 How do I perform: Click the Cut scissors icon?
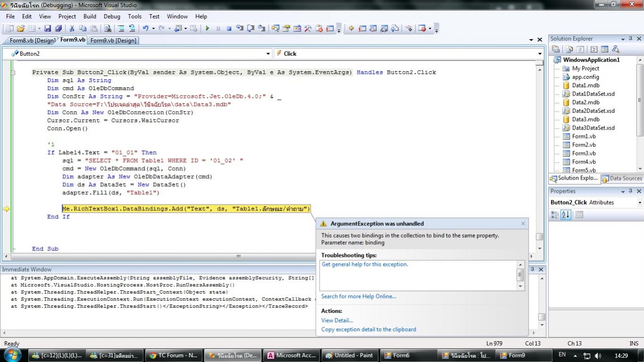[72, 28]
